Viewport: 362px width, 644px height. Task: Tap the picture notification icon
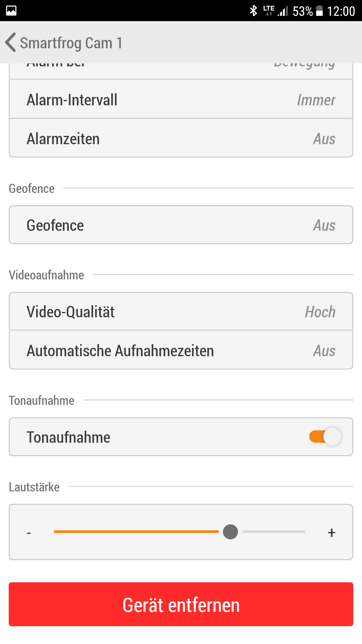pos(11,11)
